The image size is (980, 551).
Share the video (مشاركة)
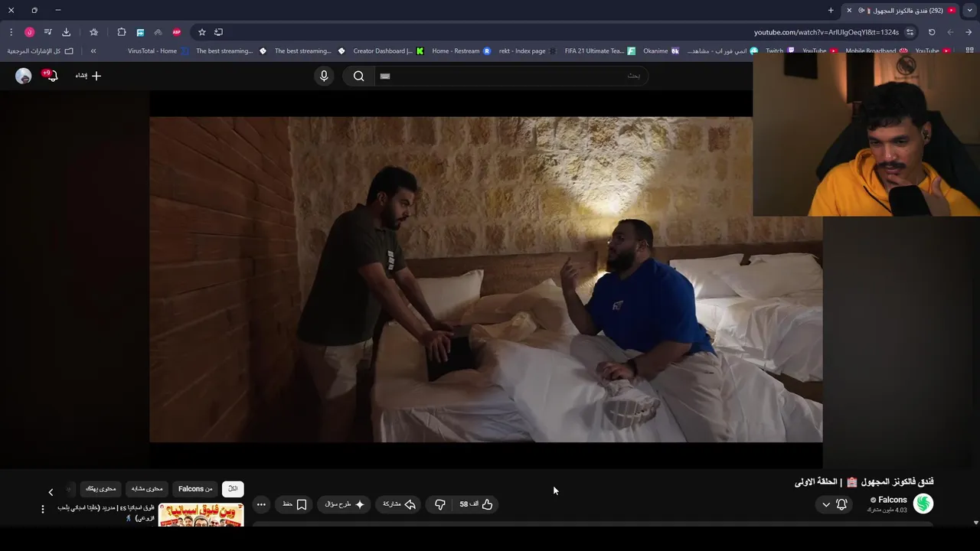(399, 504)
